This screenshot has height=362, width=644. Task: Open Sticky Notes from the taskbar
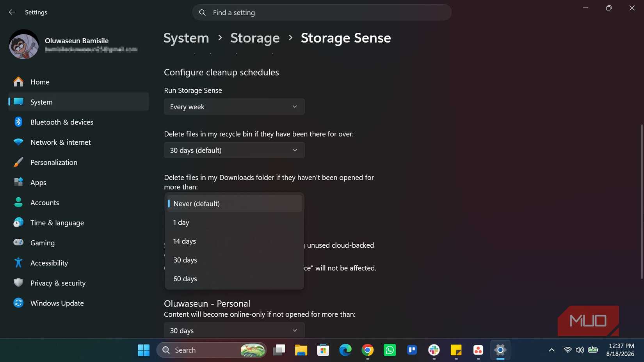pos(456,350)
